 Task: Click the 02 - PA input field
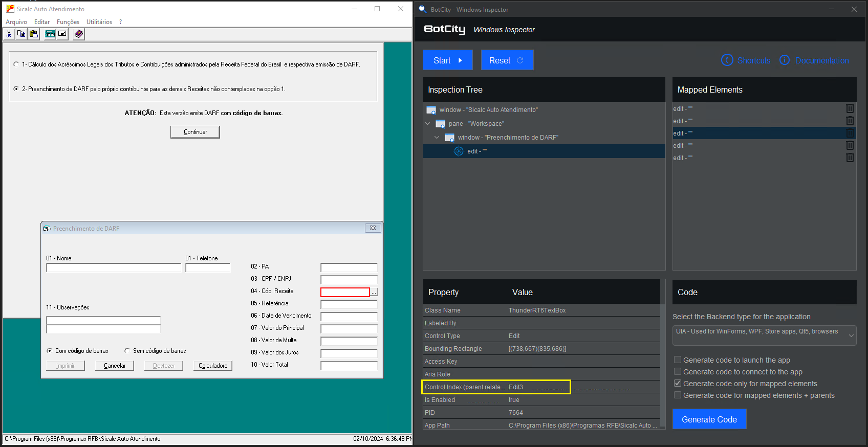[349, 267]
